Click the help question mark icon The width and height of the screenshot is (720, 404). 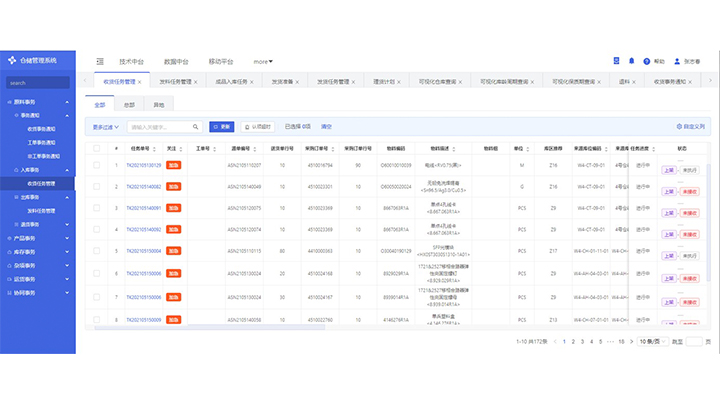[647, 61]
